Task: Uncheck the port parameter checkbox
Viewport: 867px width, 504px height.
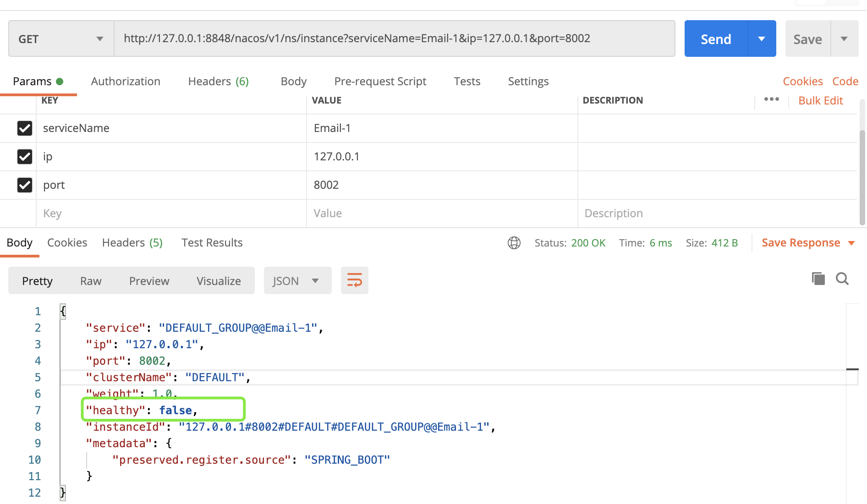Action: (x=25, y=185)
